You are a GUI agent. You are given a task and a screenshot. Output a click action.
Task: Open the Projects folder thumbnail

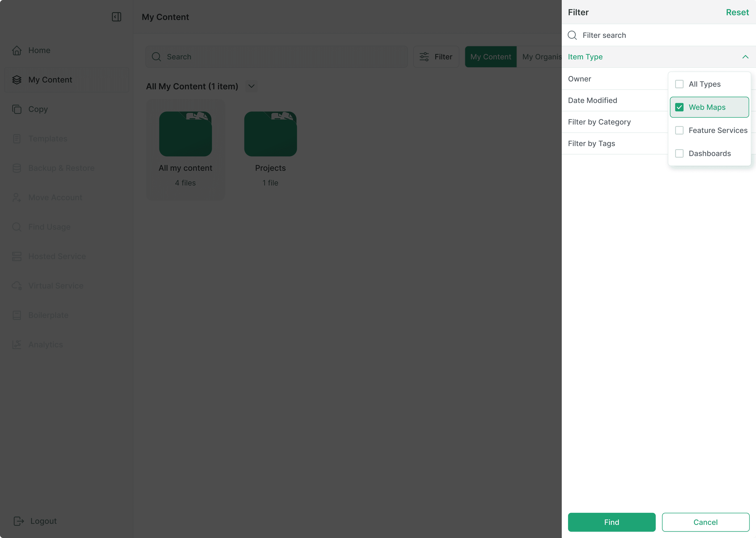click(x=270, y=134)
